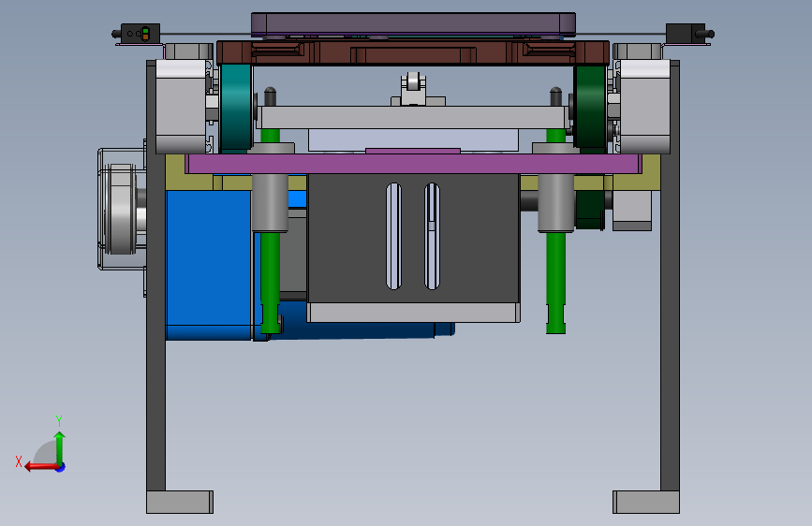Select the dark green roller wheel on right

[590, 108]
